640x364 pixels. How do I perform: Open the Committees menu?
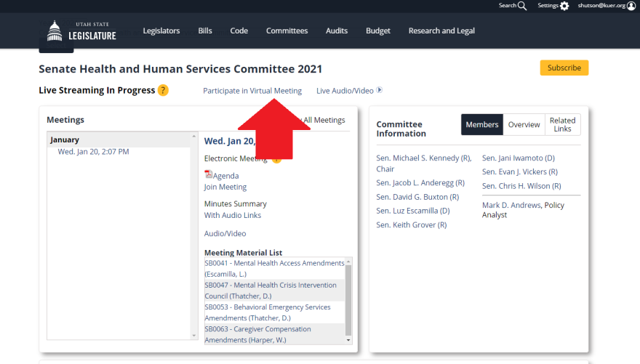287,31
